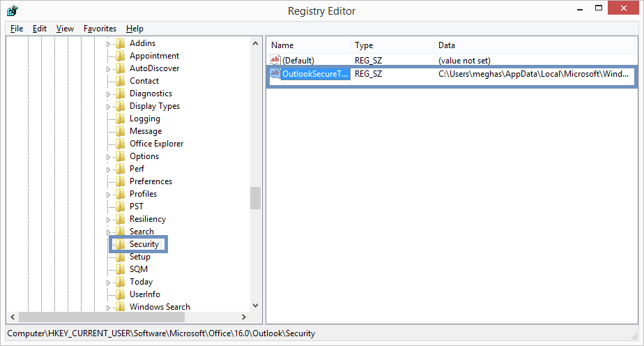Expand the Profiles key

[x=109, y=195]
